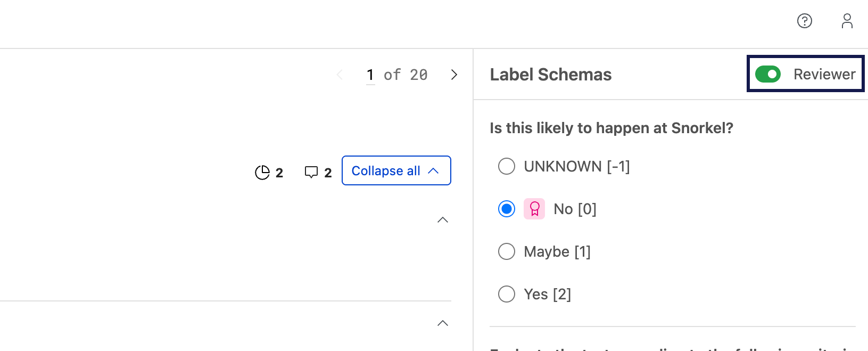Click the previous page left arrow
Image resolution: width=868 pixels, height=351 pixels.
pyautogui.click(x=340, y=75)
